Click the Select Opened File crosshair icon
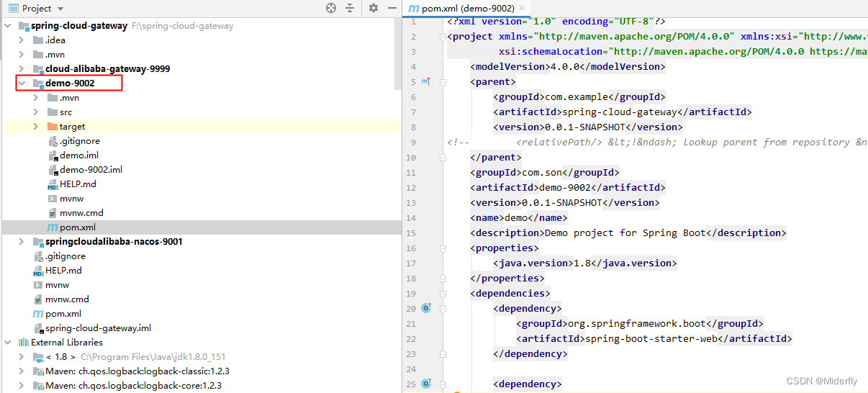The height and width of the screenshot is (393, 868). [331, 8]
